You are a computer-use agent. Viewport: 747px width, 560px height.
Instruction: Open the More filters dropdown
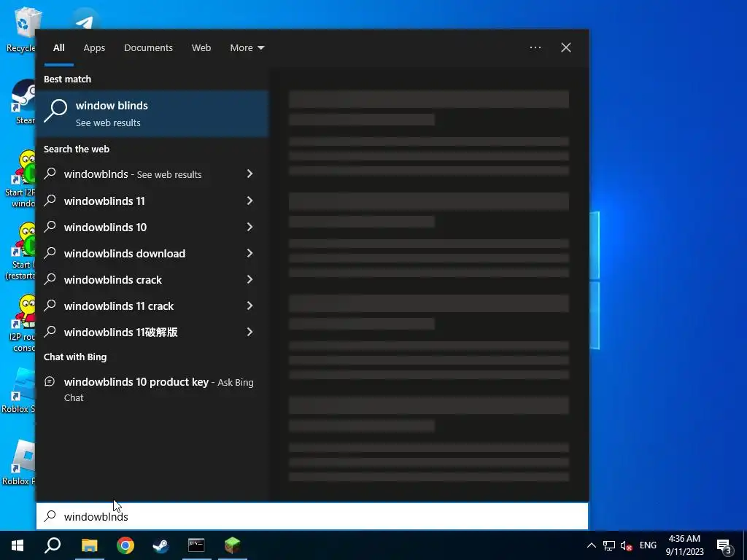point(247,47)
